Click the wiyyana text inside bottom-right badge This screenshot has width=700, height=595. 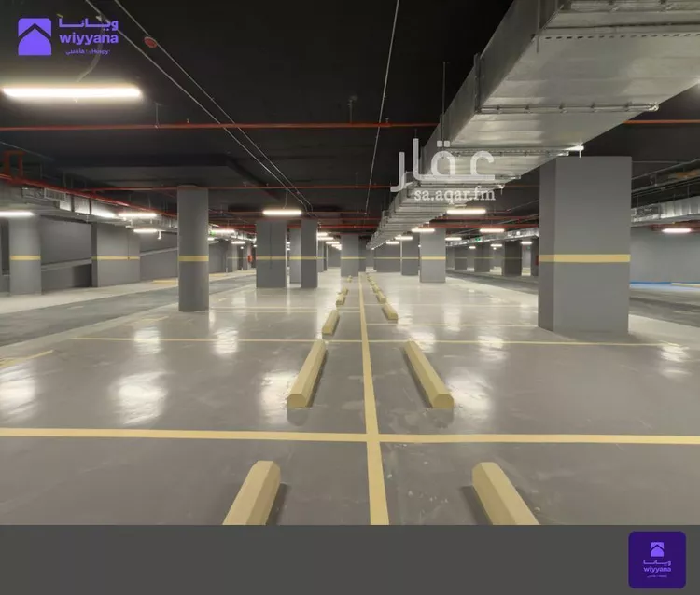[x=657, y=569]
